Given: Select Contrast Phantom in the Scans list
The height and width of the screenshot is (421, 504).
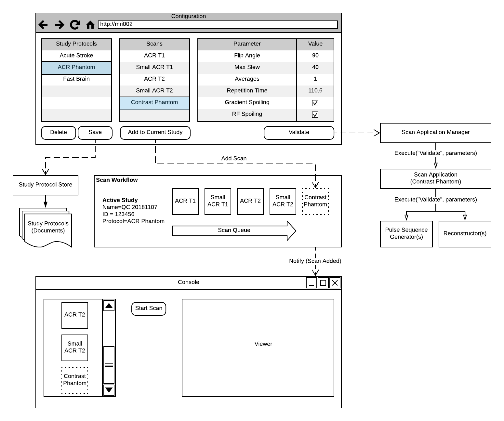Looking at the screenshot, I should (x=154, y=102).
